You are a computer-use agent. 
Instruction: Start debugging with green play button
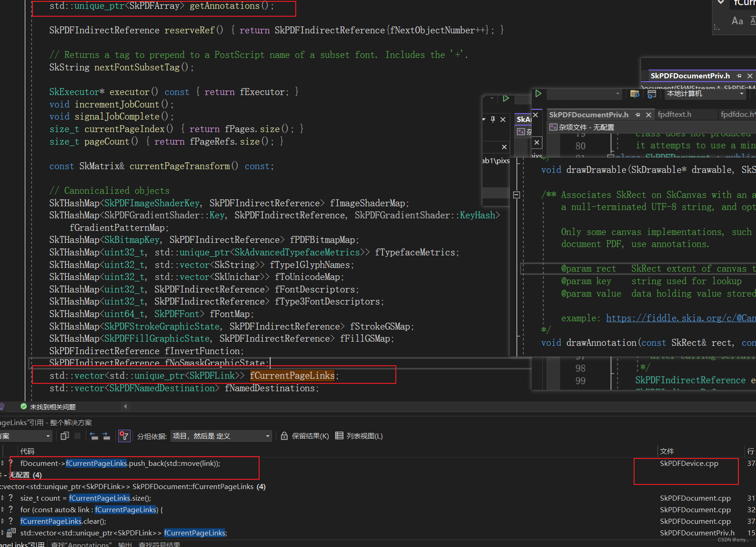click(538, 94)
